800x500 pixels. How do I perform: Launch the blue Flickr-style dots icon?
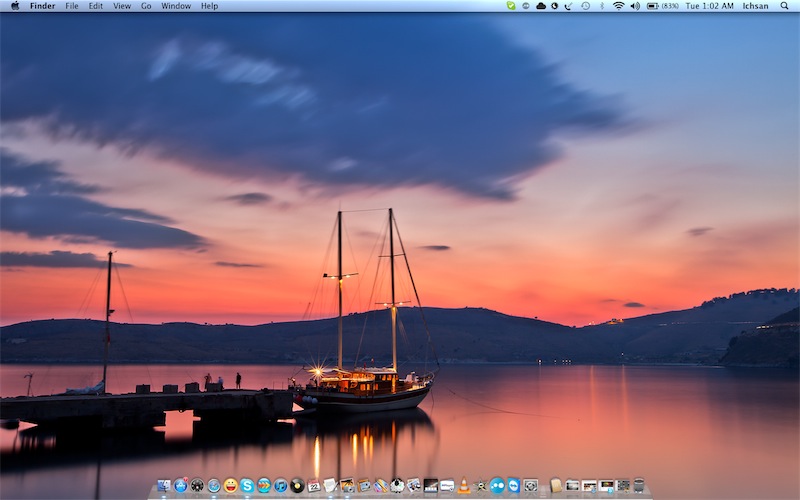(497, 485)
